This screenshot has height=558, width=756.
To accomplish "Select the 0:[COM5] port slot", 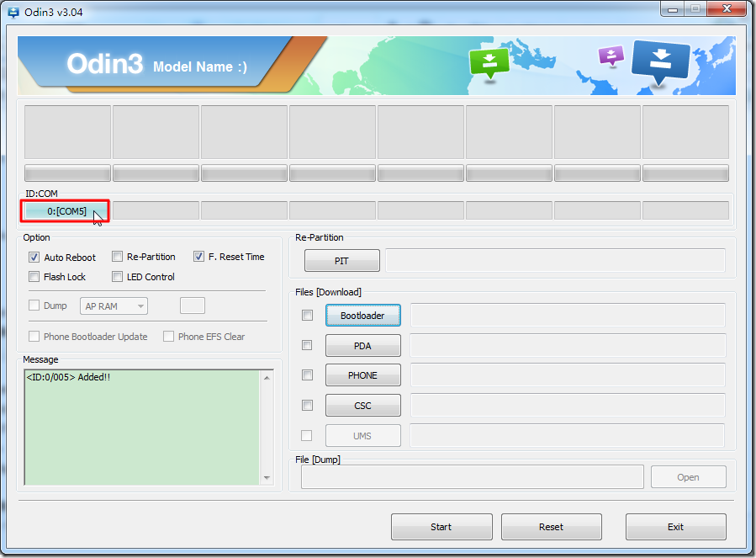I will coord(66,211).
